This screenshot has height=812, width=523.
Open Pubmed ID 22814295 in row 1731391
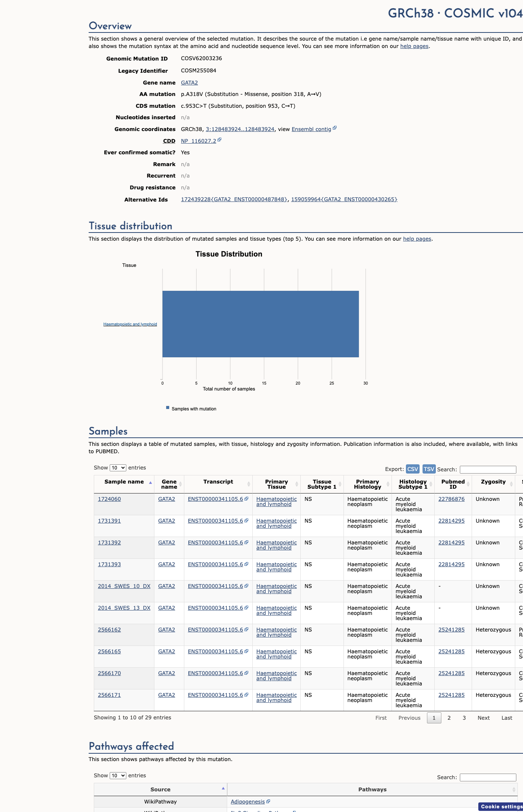(x=451, y=521)
